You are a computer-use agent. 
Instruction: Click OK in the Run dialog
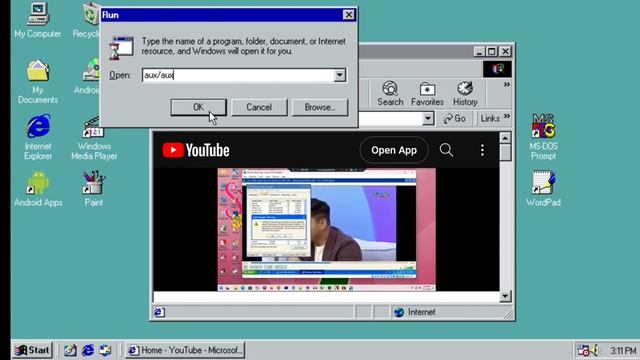[x=198, y=107]
